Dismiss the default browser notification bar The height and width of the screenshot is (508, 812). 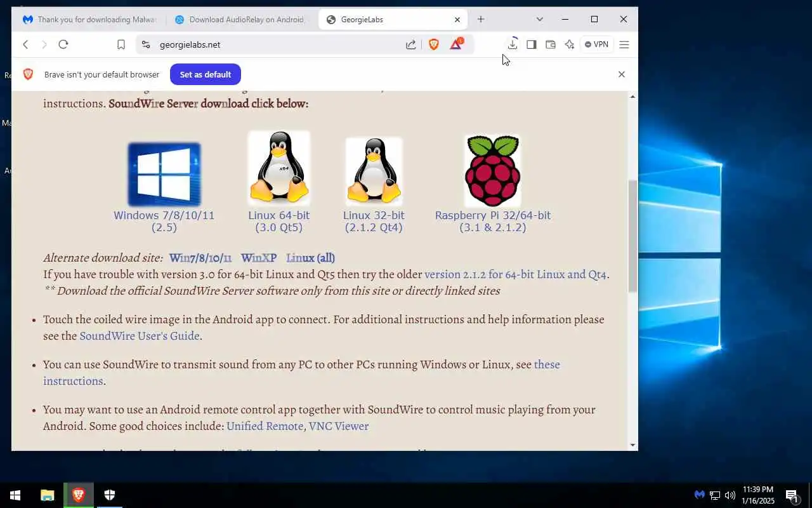(622, 74)
